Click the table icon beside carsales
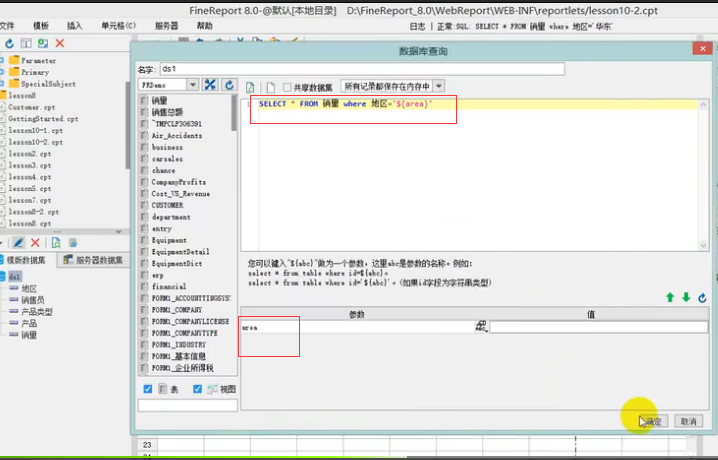718x460 pixels. coord(144,158)
